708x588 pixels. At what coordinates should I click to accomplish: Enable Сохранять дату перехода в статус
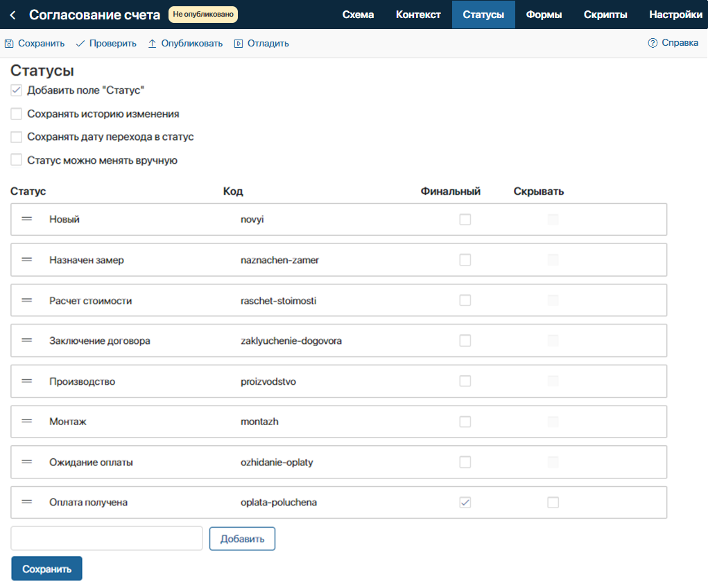[16, 137]
